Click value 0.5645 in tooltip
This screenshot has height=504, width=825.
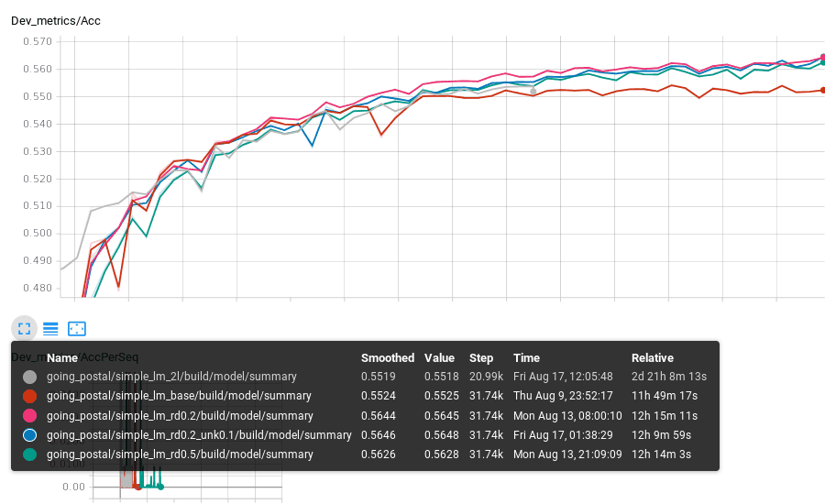click(442, 416)
